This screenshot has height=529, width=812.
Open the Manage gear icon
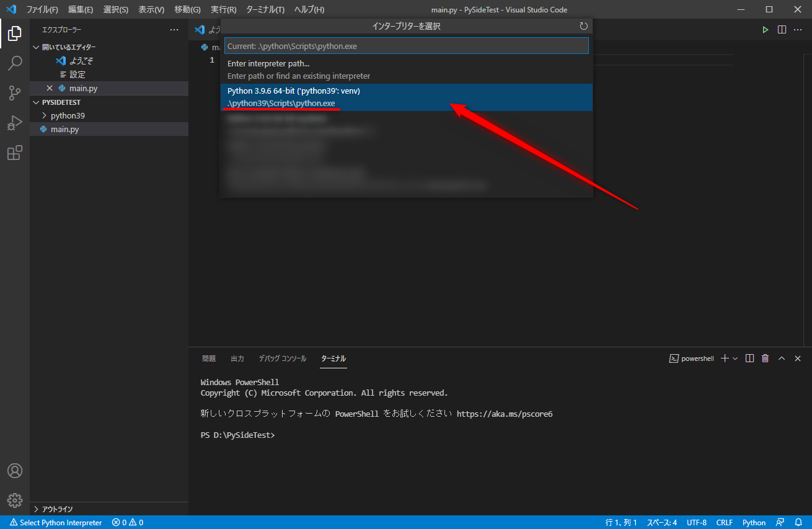15,500
